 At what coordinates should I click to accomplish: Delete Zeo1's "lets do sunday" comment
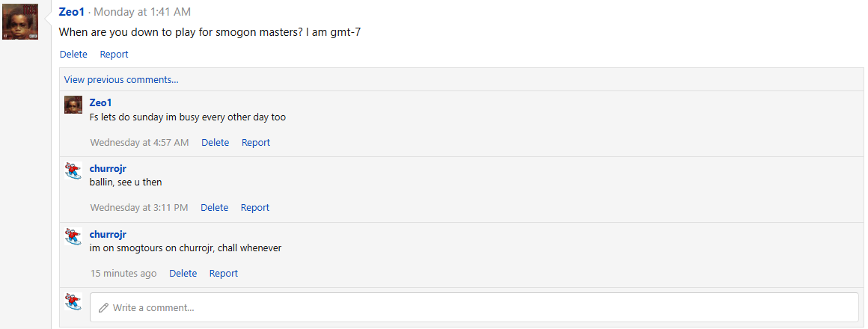pyautogui.click(x=215, y=143)
